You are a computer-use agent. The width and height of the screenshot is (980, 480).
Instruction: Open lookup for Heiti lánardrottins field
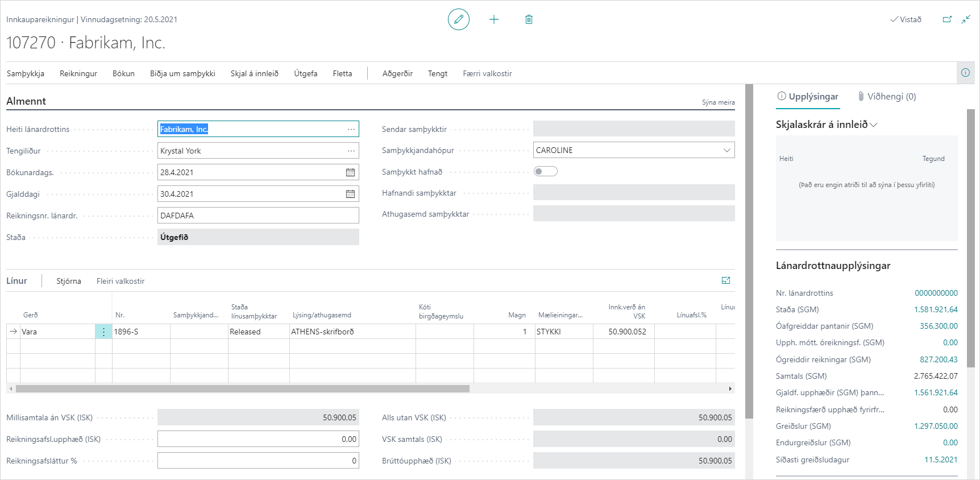coord(351,129)
